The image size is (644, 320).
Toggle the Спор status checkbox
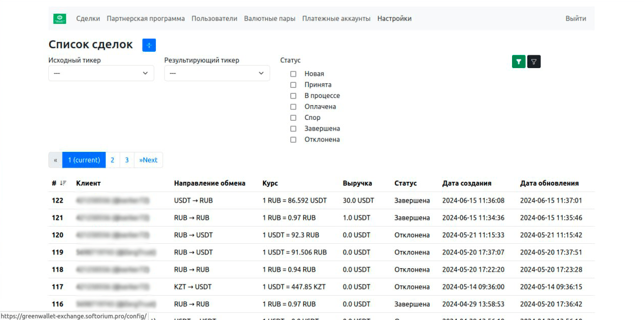pos(293,118)
